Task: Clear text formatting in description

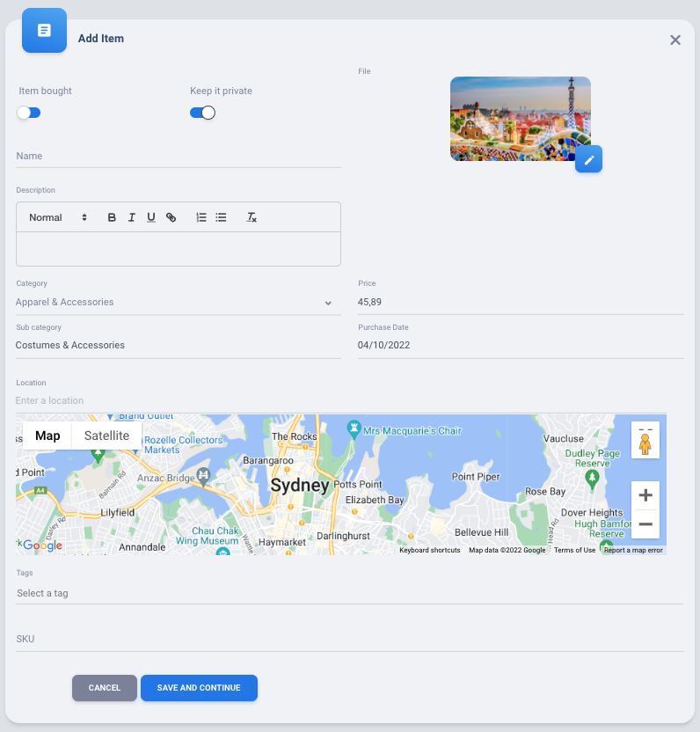Action: pos(252,217)
